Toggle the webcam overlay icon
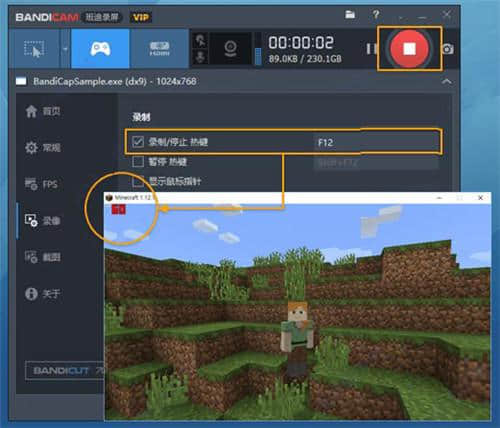500x428 pixels. pos(230,49)
